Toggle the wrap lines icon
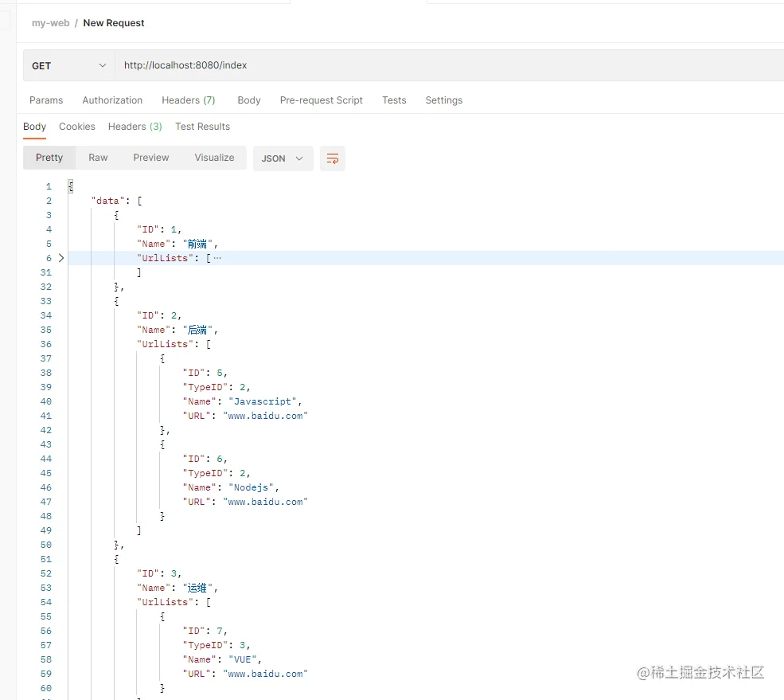 coord(333,158)
